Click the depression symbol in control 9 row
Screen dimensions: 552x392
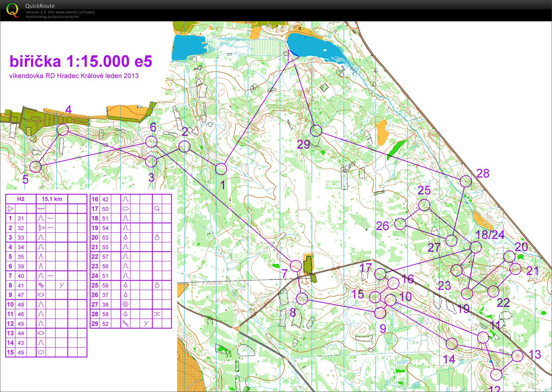[41, 295]
